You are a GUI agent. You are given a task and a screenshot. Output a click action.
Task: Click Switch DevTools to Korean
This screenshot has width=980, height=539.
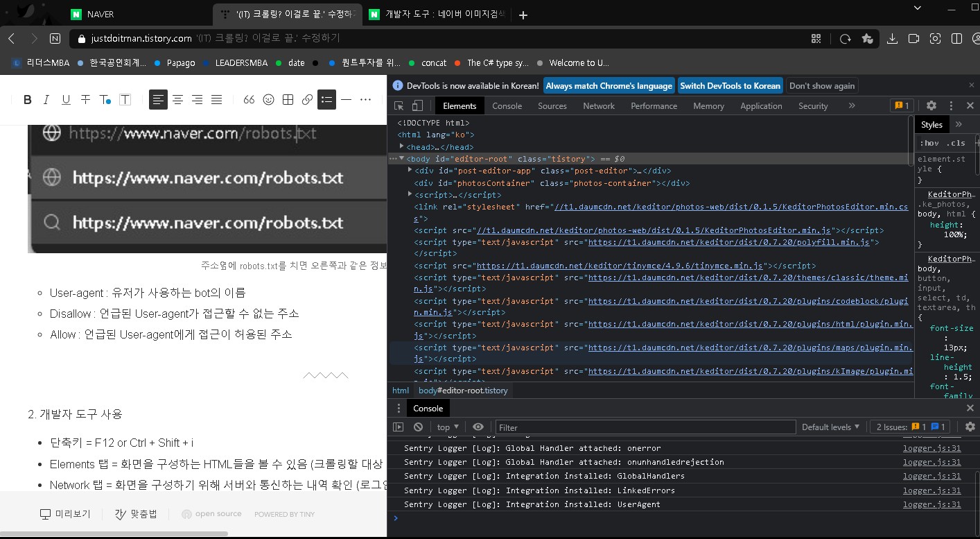point(730,85)
